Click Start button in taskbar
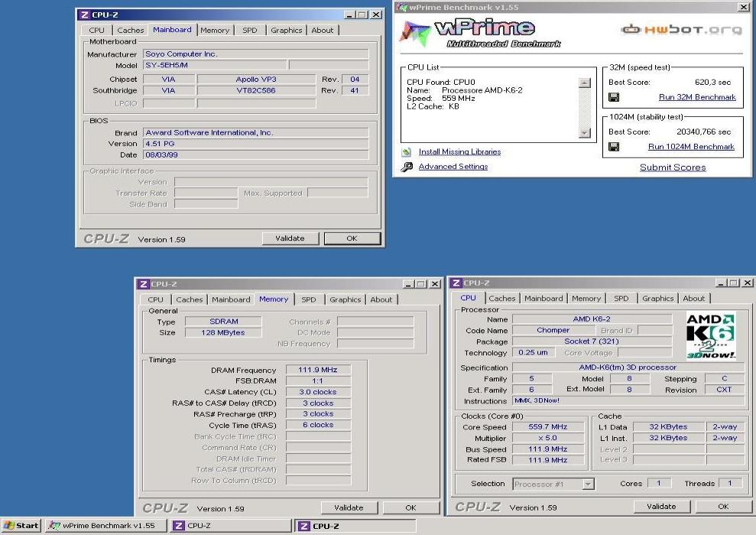 pos(21,525)
